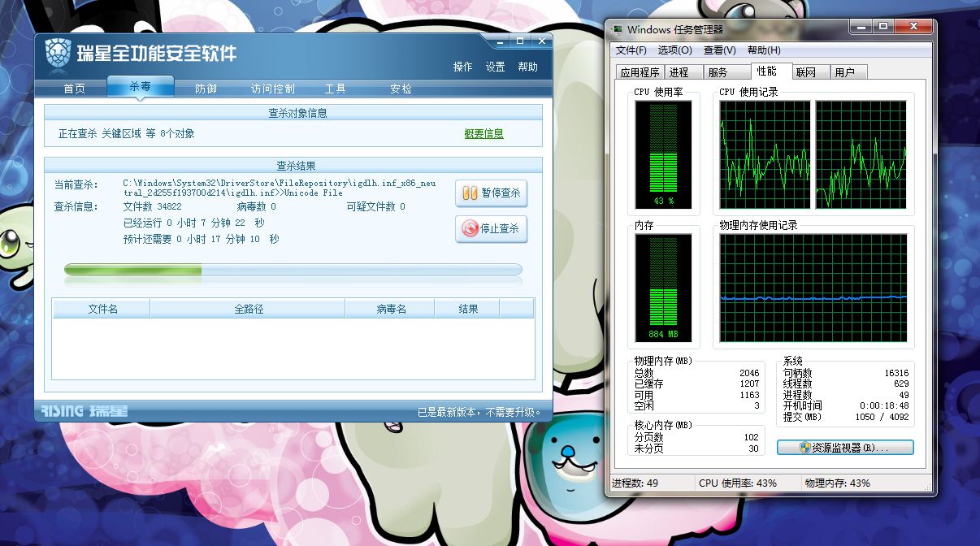Click the shield icon on 资源监视器 button
The width and height of the screenshot is (980, 546).
click(805, 448)
